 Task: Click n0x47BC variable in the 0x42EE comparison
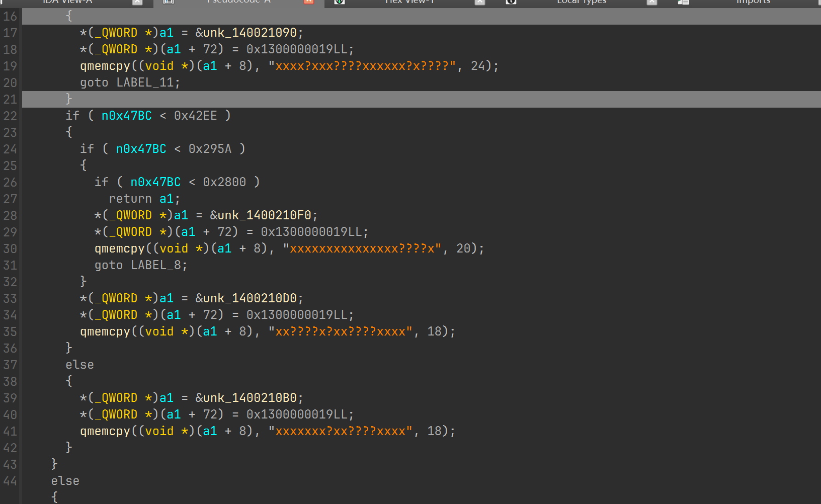[x=126, y=116]
